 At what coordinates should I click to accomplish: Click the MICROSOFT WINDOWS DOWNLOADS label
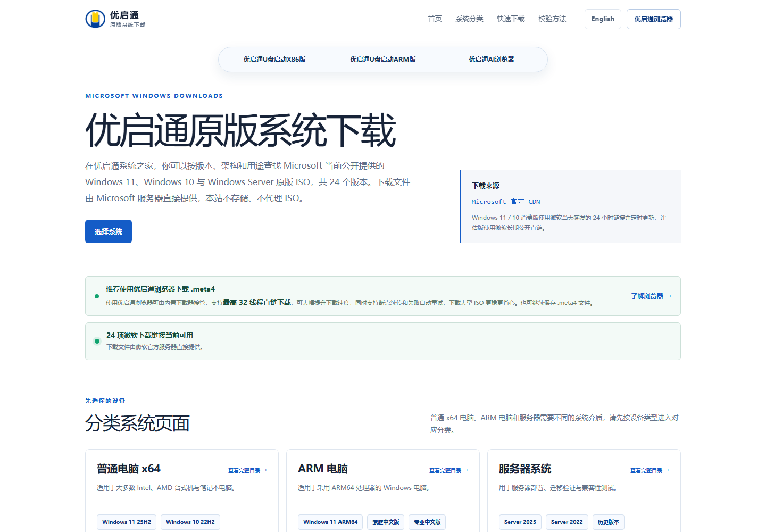154,96
